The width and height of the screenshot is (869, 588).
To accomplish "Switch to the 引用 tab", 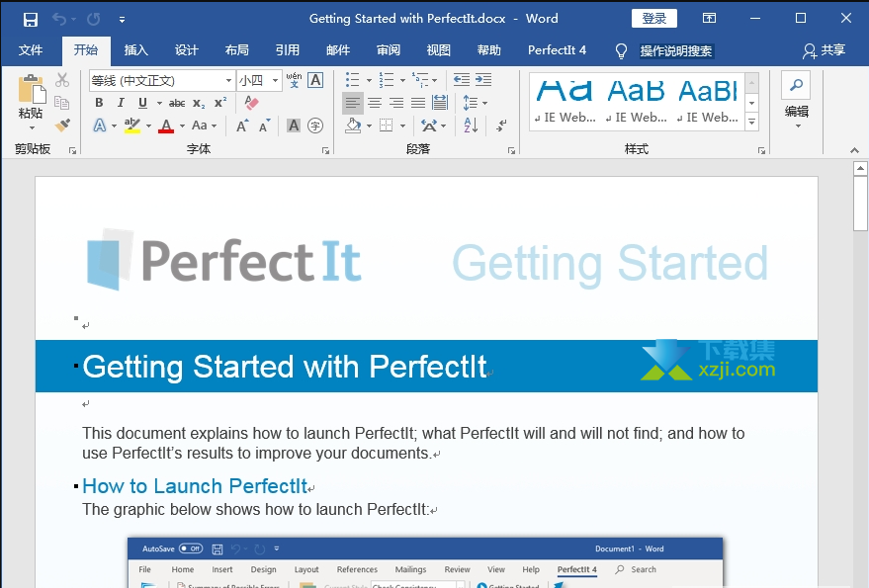I will [287, 50].
